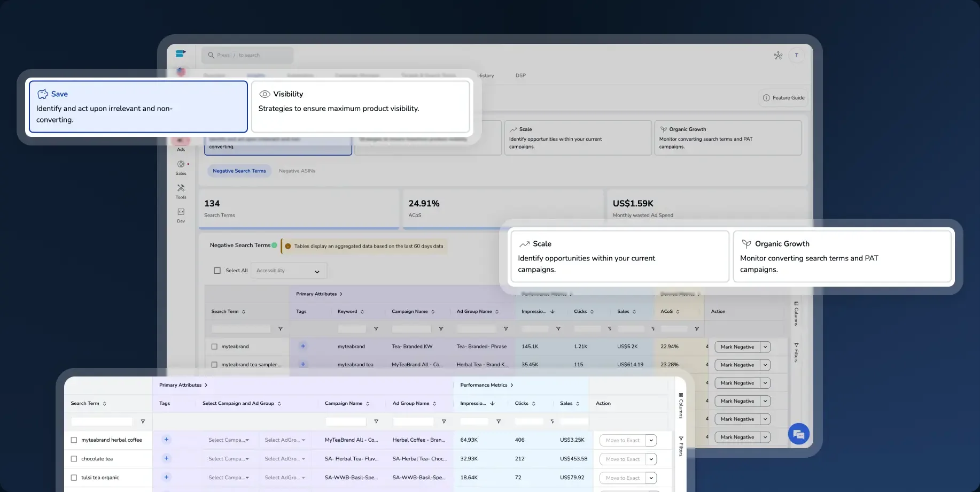Open Select Campaign dropdown for myteabrand herbal coffee

point(229,440)
